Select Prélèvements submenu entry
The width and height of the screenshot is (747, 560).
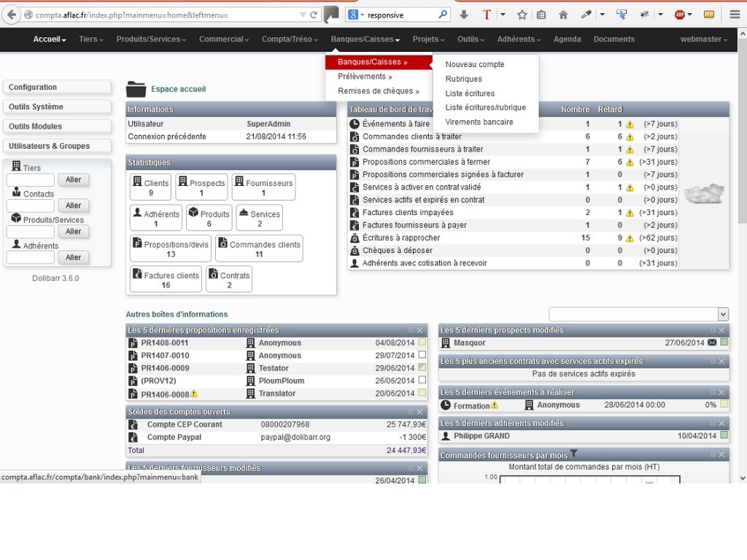coord(365,77)
